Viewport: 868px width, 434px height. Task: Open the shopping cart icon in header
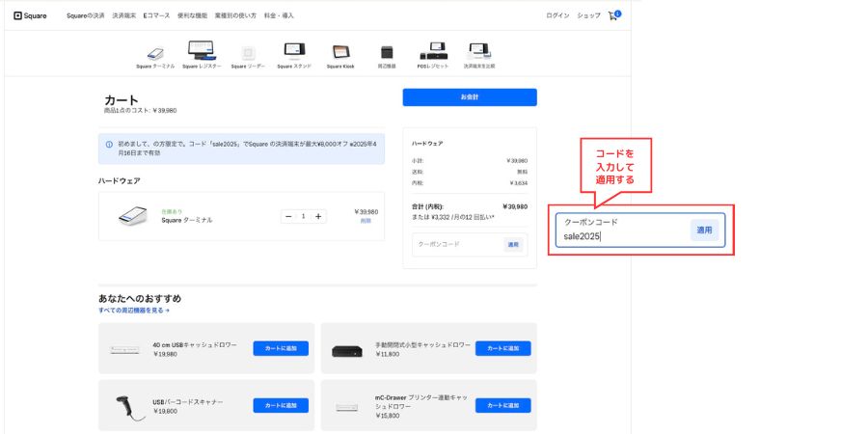(x=613, y=15)
